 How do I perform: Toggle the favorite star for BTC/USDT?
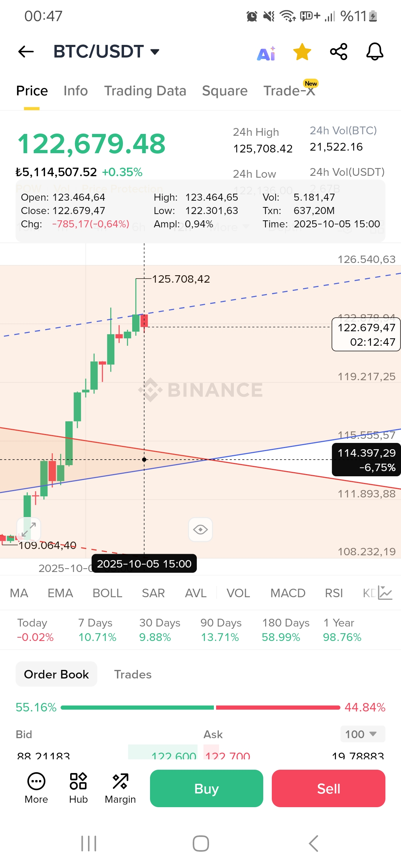coord(302,52)
